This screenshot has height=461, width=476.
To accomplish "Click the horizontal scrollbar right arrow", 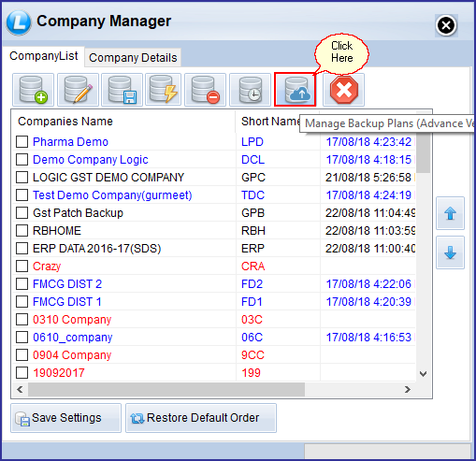I will pyautogui.click(x=407, y=389).
